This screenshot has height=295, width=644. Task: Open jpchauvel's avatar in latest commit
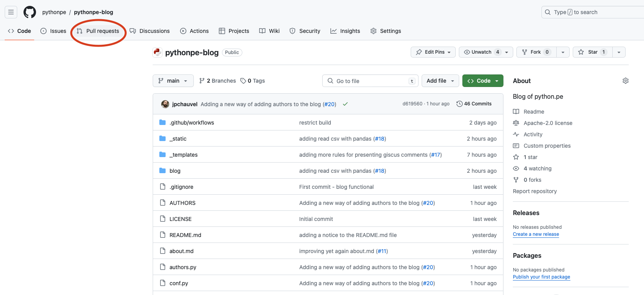[165, 104]
